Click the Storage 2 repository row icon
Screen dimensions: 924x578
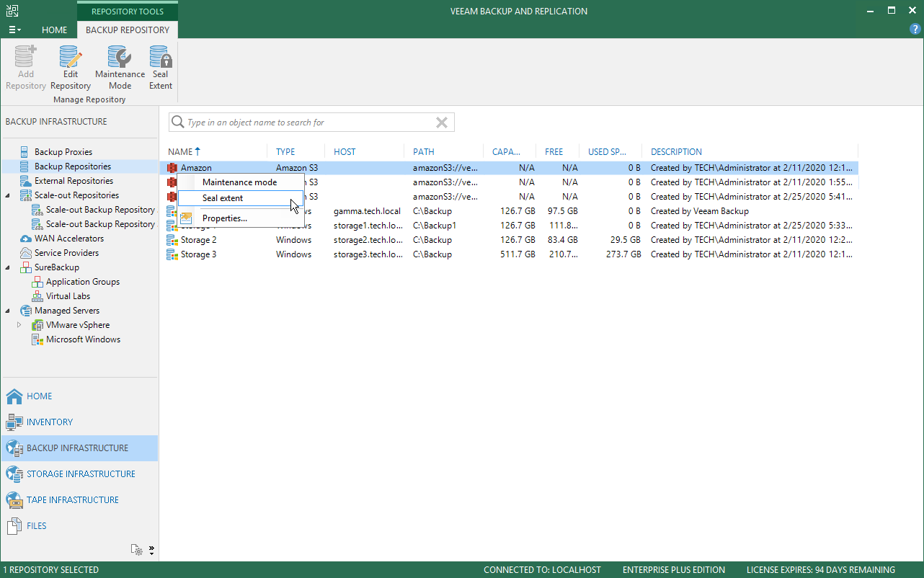tap(172, 240)
